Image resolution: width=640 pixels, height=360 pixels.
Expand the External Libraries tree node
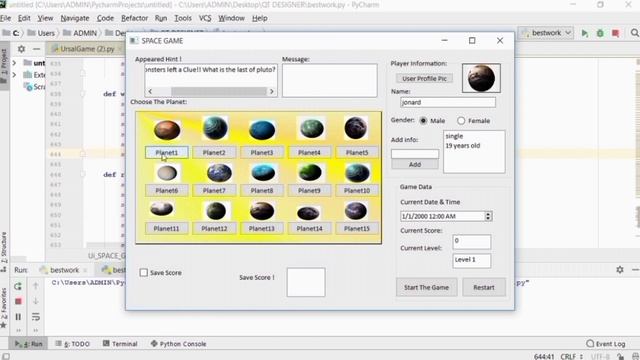[x=14, y=75]
